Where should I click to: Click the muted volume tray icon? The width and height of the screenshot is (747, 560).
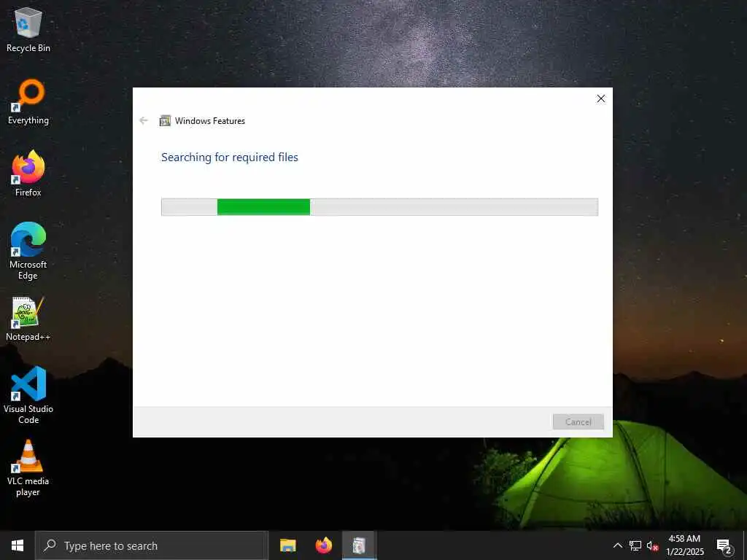click(652, 545)
